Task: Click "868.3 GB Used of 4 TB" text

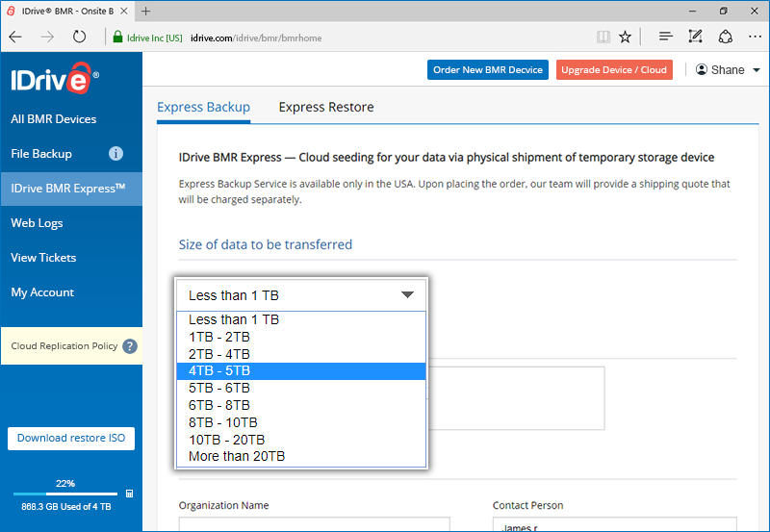Action: (66, 507)
